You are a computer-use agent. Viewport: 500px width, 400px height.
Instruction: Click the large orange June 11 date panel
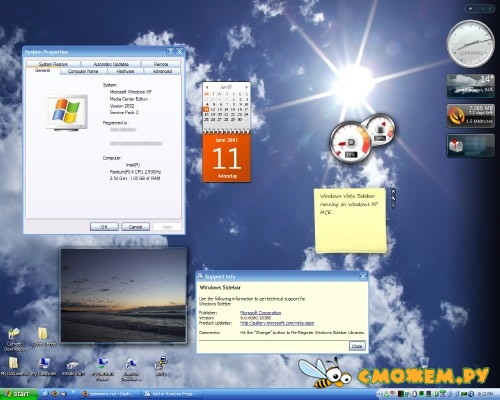[x=227, y=158]
